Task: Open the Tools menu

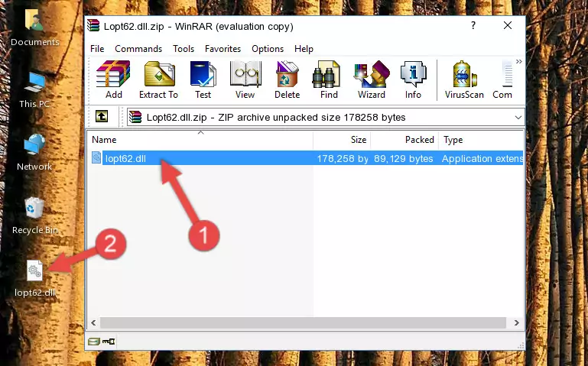Action: pos(184,49)
